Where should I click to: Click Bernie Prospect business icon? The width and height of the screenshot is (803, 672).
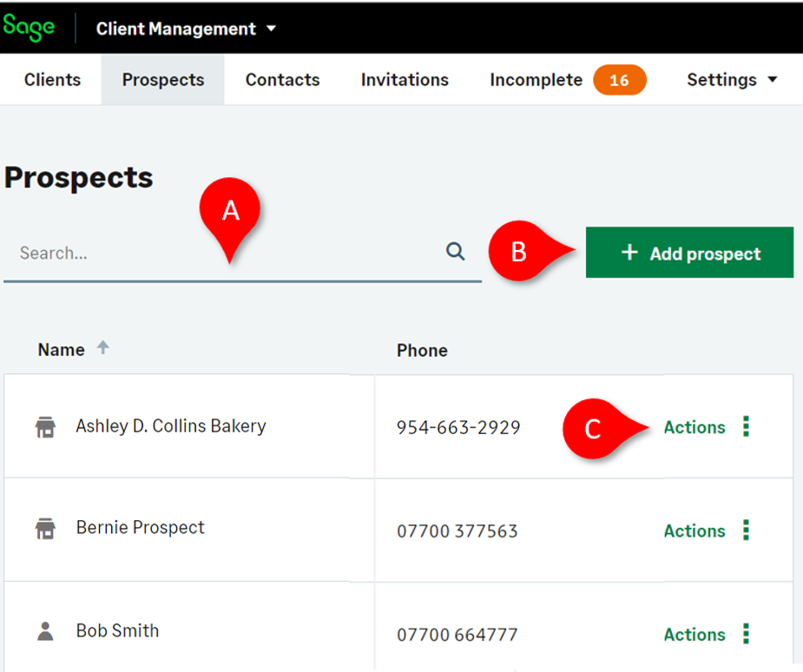click(45, 529)
